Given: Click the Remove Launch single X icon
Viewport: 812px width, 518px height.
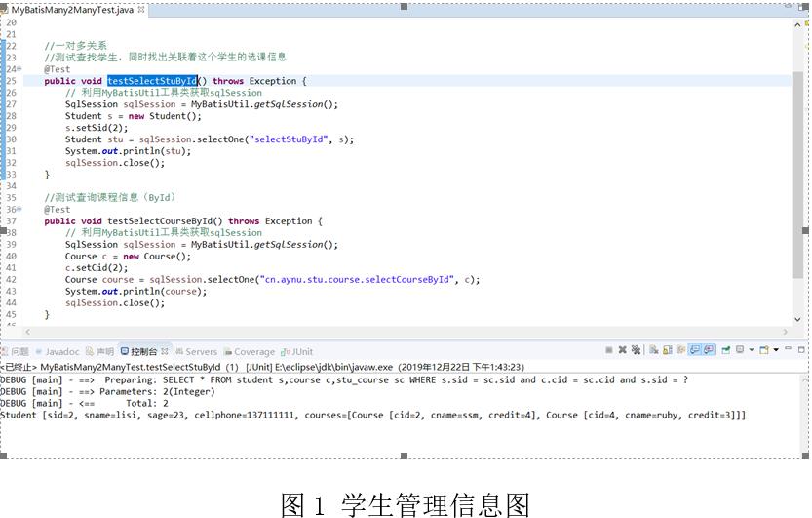Looking at the screenshot, I should tap(623, 350).
